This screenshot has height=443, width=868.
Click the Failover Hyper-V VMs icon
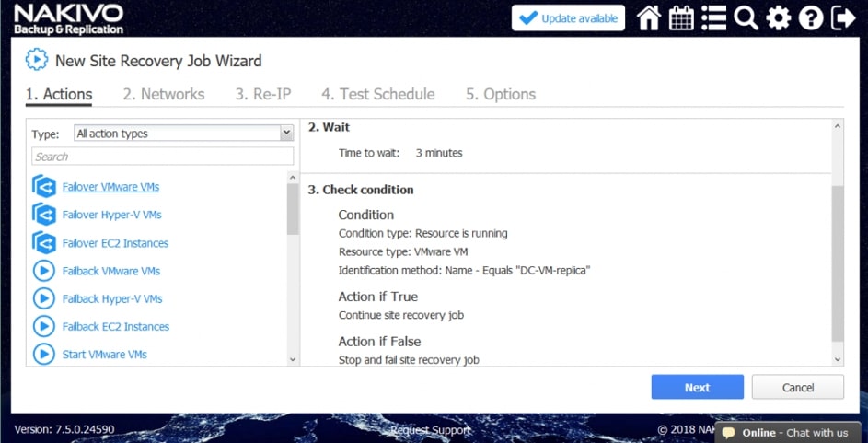(44, 215)
